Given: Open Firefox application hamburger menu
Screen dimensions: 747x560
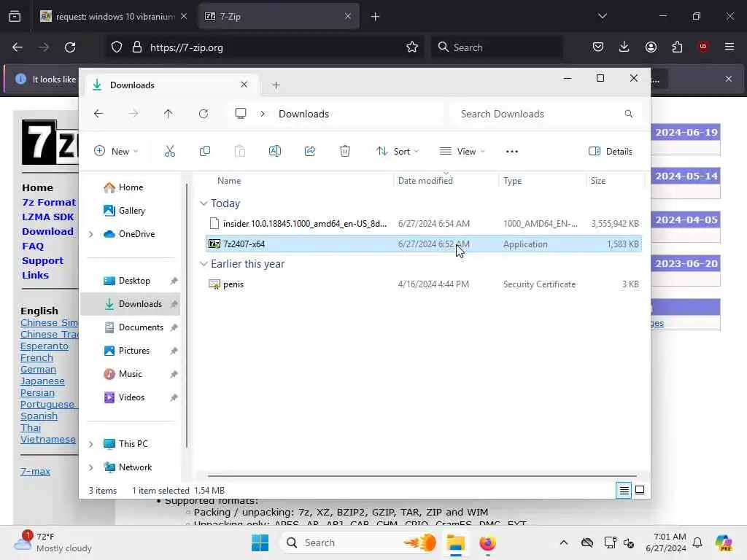Looking at the screenshot, I should 729,47.
